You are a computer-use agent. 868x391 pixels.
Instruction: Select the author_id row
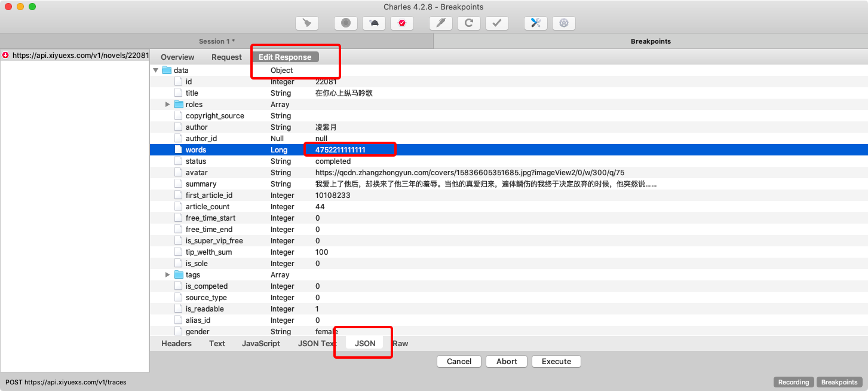coord(508,139)
